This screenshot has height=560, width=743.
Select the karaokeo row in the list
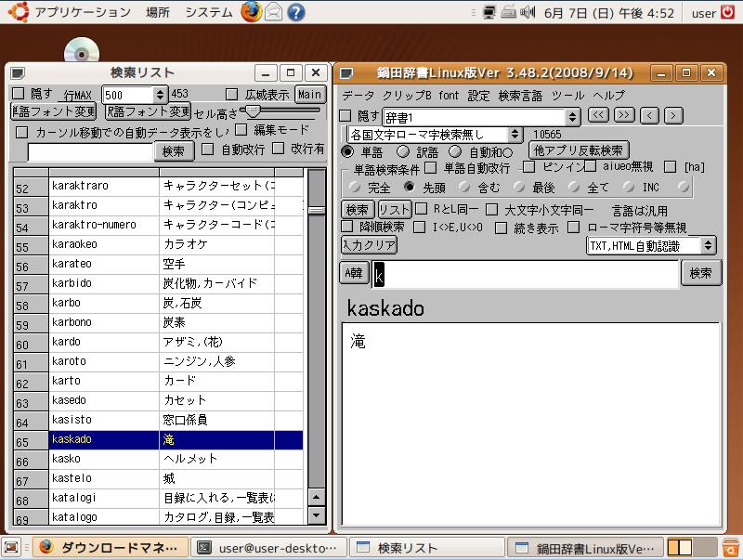pos(158,244)
